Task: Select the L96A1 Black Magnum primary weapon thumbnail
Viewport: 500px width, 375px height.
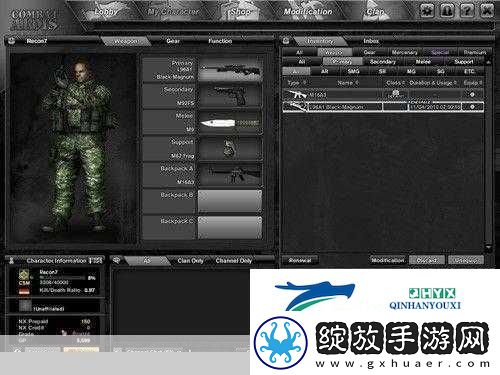Action: pos(230,70)
